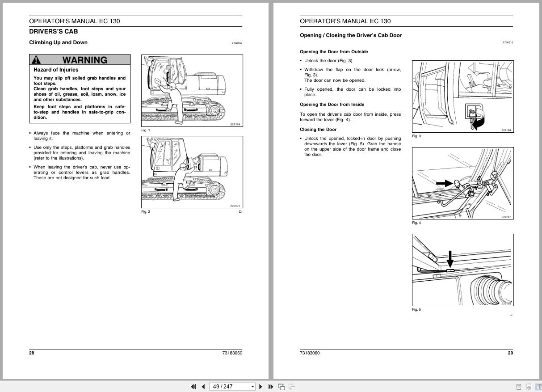Viewport: 542px width, 392px height.
Task: Click the heading Opening / Closing the Driver's Cab Door
Action: [x=350, y=35]
